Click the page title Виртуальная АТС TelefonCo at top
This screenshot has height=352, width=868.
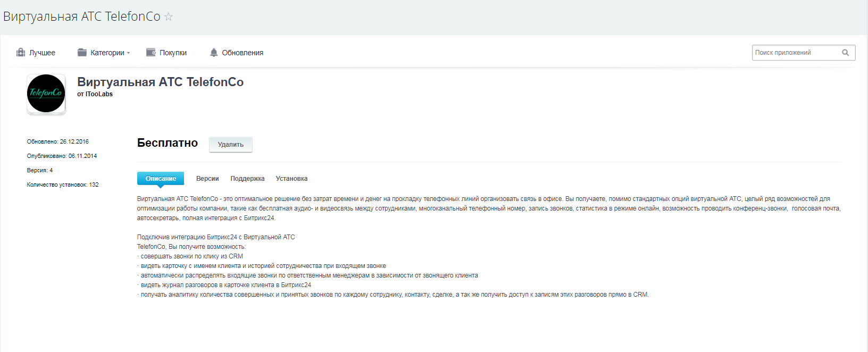point(82,16)
